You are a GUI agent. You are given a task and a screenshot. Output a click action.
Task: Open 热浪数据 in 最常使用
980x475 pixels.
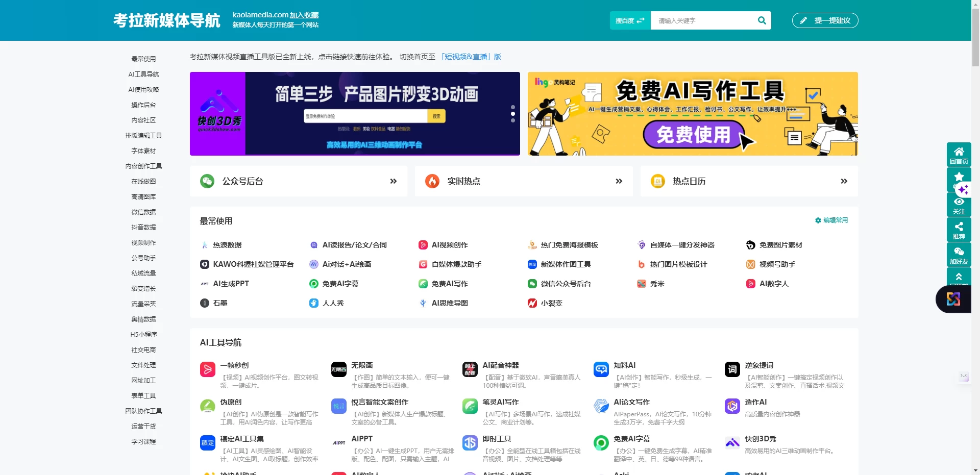pos(227,245)
